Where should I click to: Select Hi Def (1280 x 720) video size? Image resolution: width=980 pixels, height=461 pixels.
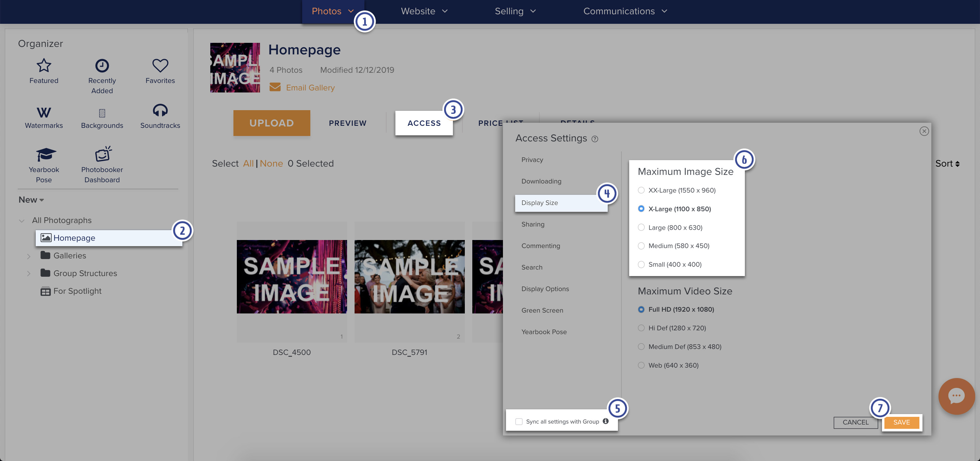(641, 328)
